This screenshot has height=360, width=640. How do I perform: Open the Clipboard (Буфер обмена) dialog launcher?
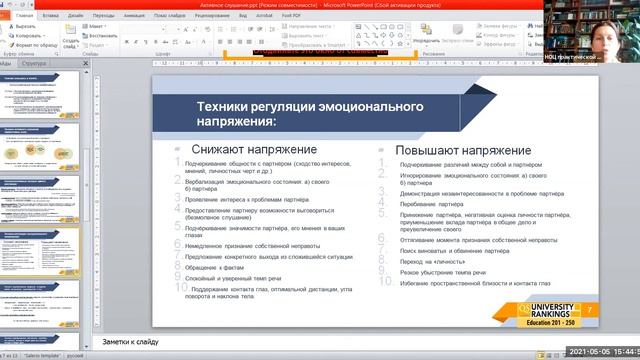(57, 53)
